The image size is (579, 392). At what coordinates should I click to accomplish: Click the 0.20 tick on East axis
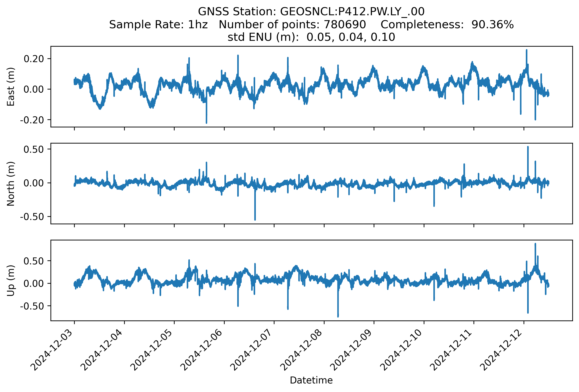34,59
